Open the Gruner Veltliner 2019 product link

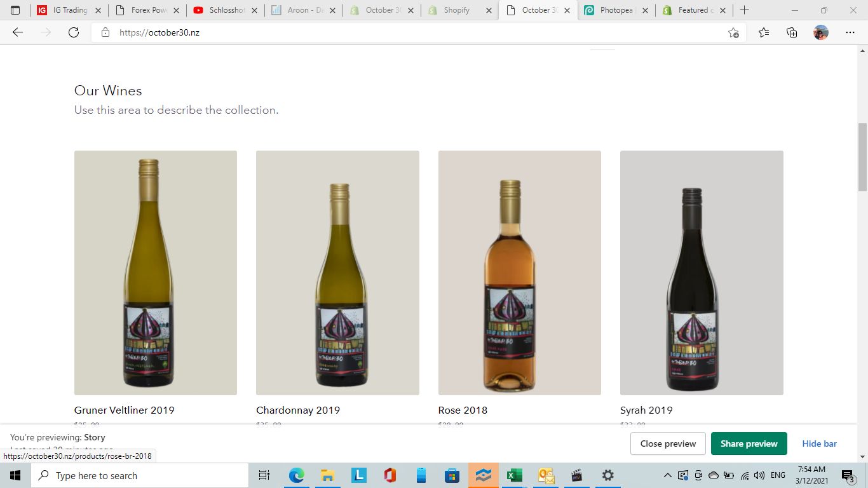[125, 410]
